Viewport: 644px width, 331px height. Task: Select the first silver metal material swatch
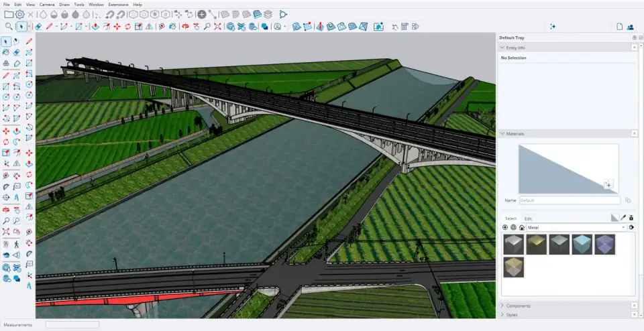point(513,245)
